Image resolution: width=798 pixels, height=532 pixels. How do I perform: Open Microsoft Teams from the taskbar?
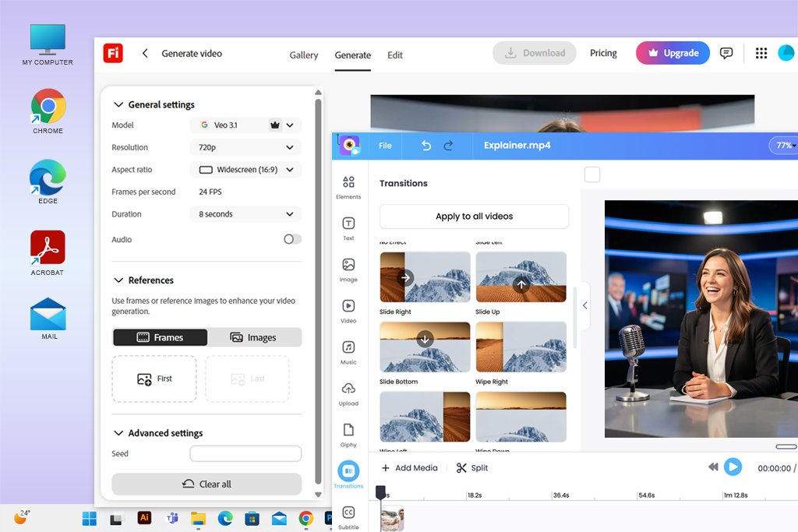point(172,518)
